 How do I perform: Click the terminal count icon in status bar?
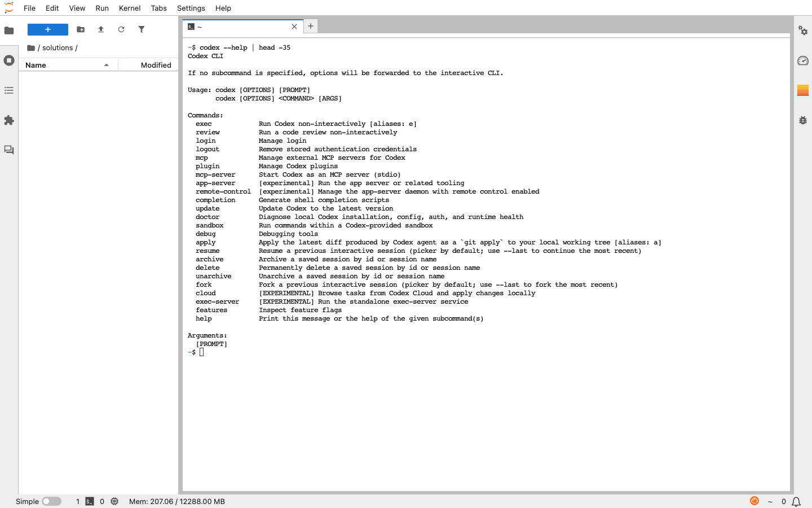coord(90,501)
